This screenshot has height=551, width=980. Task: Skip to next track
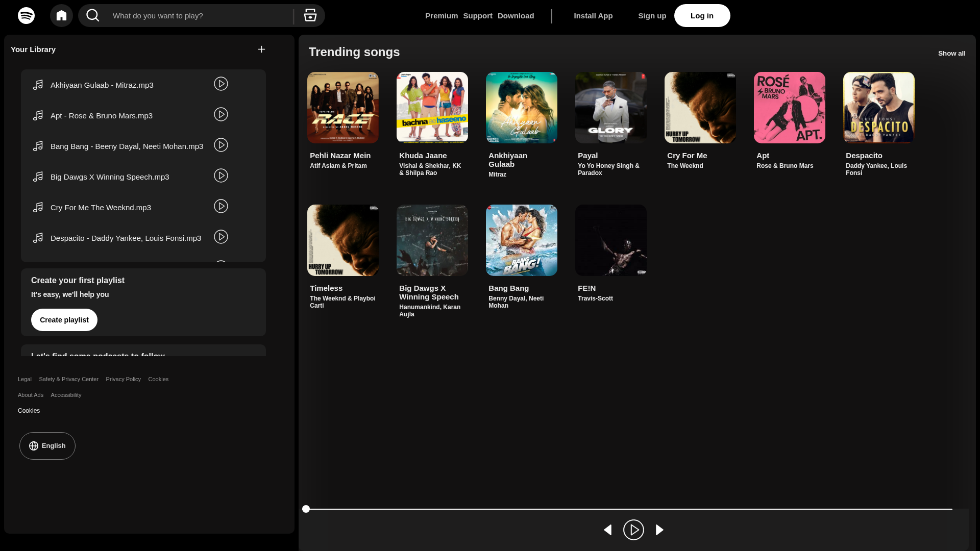[659, 530]
